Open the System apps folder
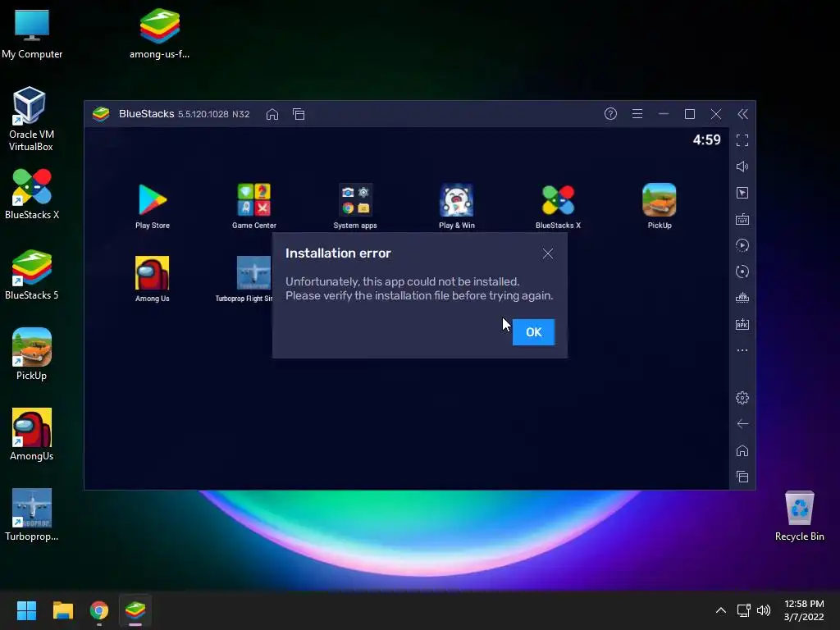The width and height of the screenshot is (840, 630). (x=355, y=206)
